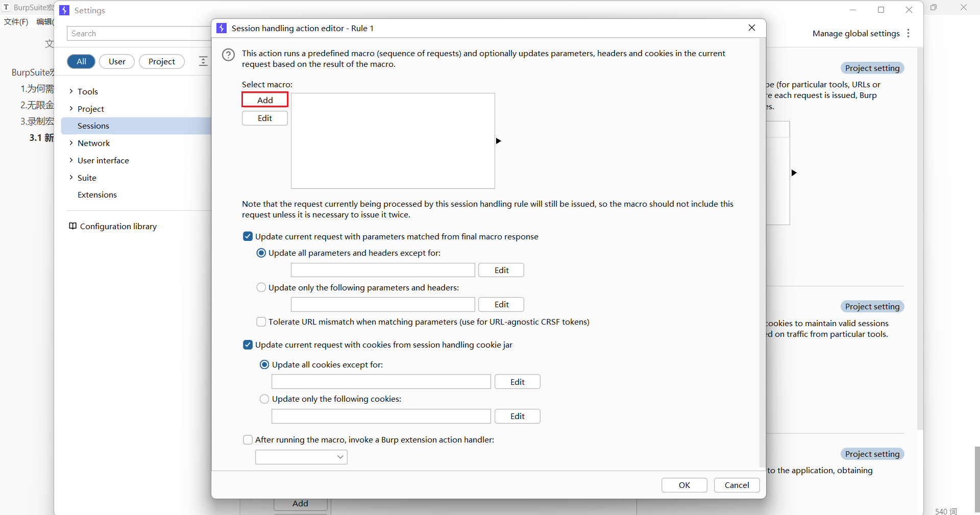Close the Session handling action editor dialog
The image size is (980, 515).
(752, 28)
